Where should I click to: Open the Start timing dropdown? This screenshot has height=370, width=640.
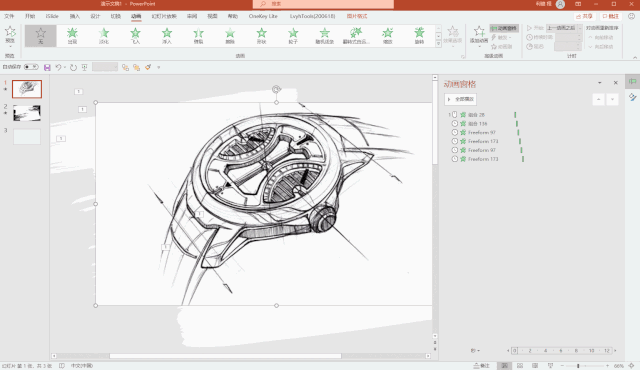(x=564, y=28)
